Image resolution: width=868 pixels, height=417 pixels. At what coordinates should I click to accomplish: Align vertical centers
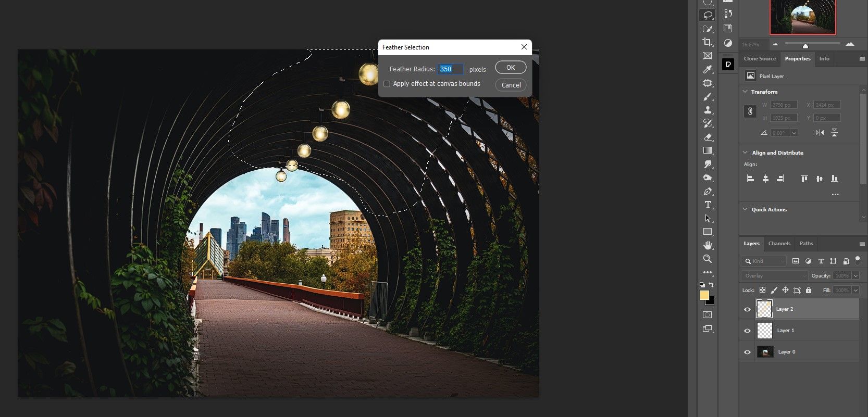pos(820,179)
